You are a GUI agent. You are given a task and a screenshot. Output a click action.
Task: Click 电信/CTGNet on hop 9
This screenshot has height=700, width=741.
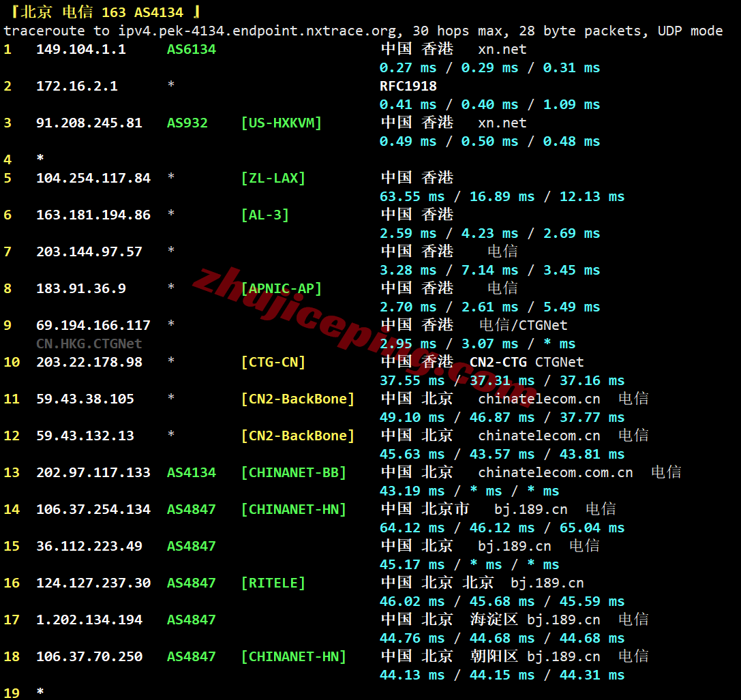523,325
